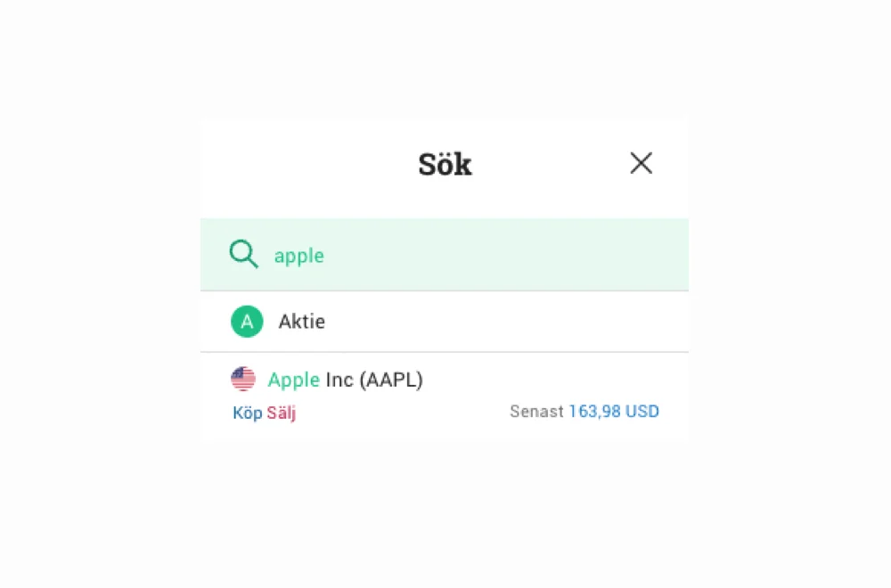Open the Aktie category row
Viewport: 891px width, 588px height.
445,322
